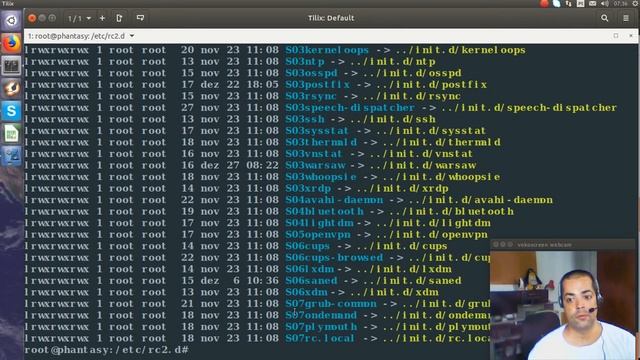This screenshot has width=640, height=360.
Task: Click the S06cups-browsed symlink name
Action: (x=334, y=258)
